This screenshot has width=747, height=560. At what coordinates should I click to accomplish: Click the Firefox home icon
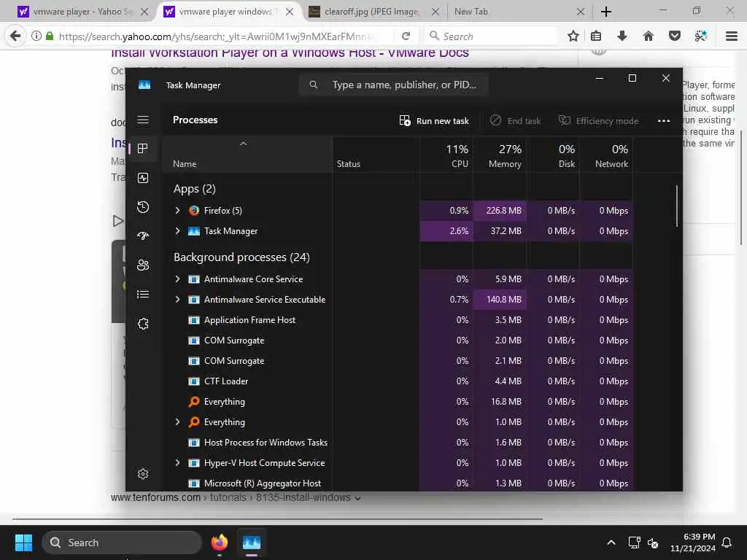649,36
